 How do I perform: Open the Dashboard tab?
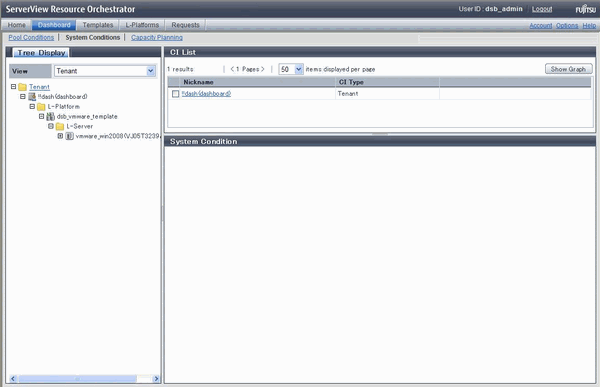(54, 25)
